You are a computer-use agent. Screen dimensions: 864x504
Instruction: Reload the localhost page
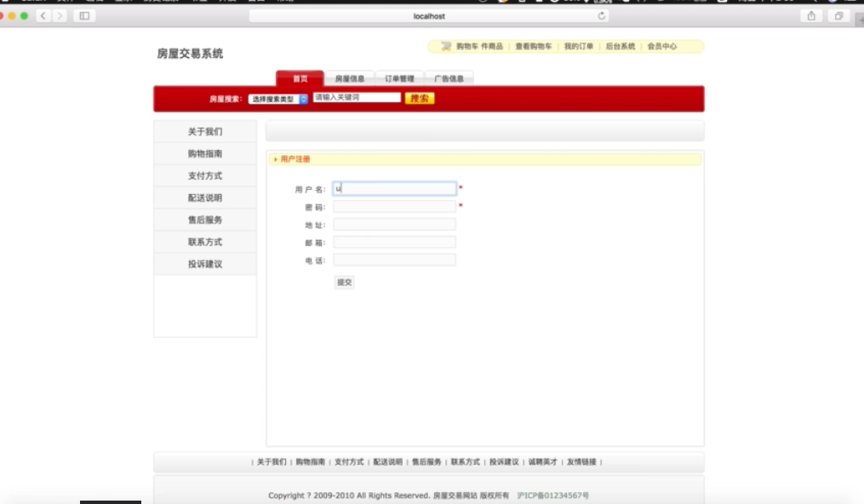click(601, 16)
